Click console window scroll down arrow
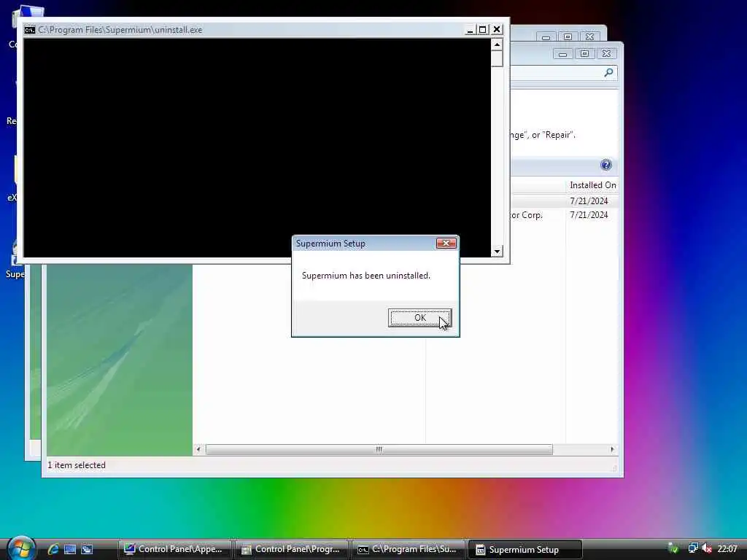The width and height of the screenshot is (747, 560). coord(497,252)
